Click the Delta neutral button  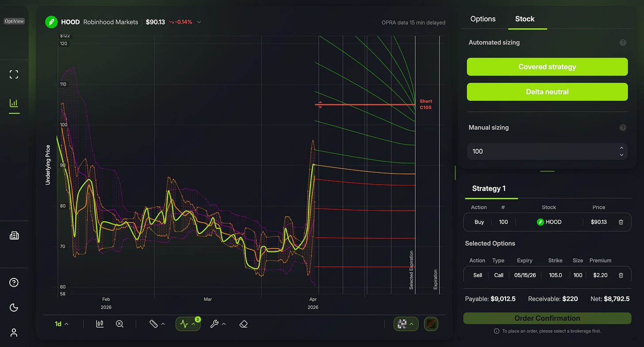(547, 92)
